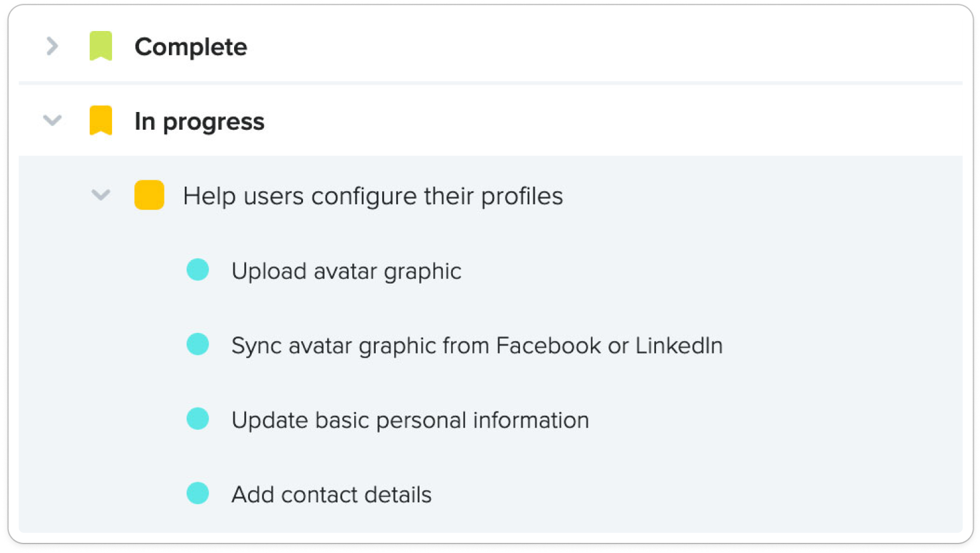Click the yellow square epic icon

(149, 195)
